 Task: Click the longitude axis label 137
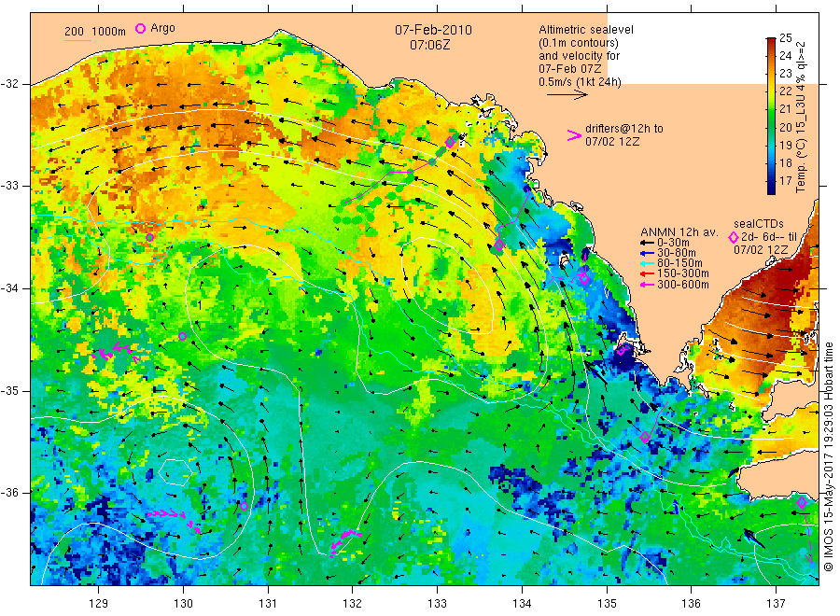[x=777, y=604]
